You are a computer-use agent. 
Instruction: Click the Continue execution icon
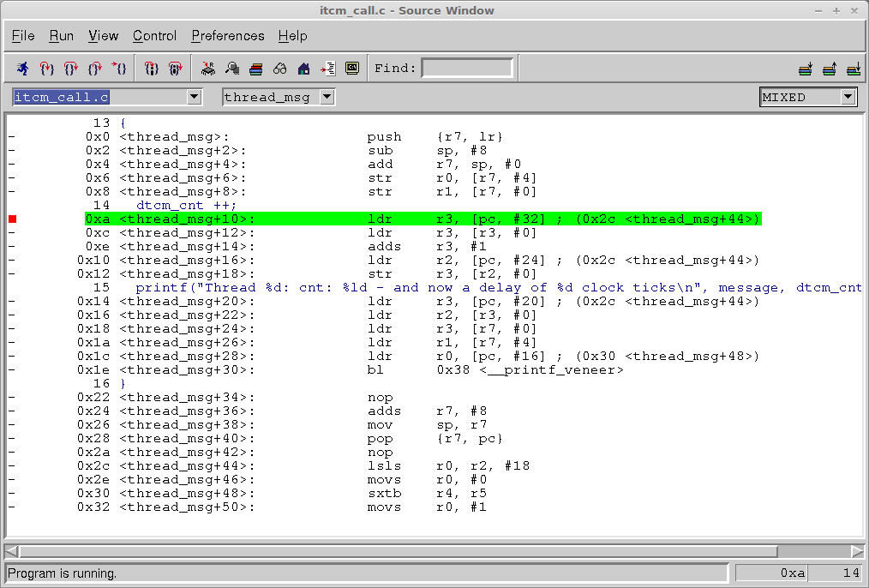(x=119, y=69)
